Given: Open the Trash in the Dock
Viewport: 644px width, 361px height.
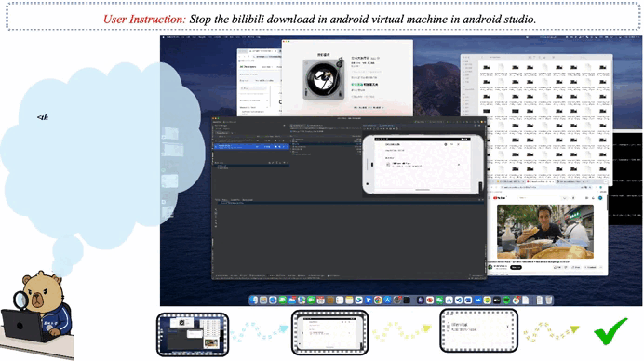Looking at the screenshot, I should click(x=549, y=301).
